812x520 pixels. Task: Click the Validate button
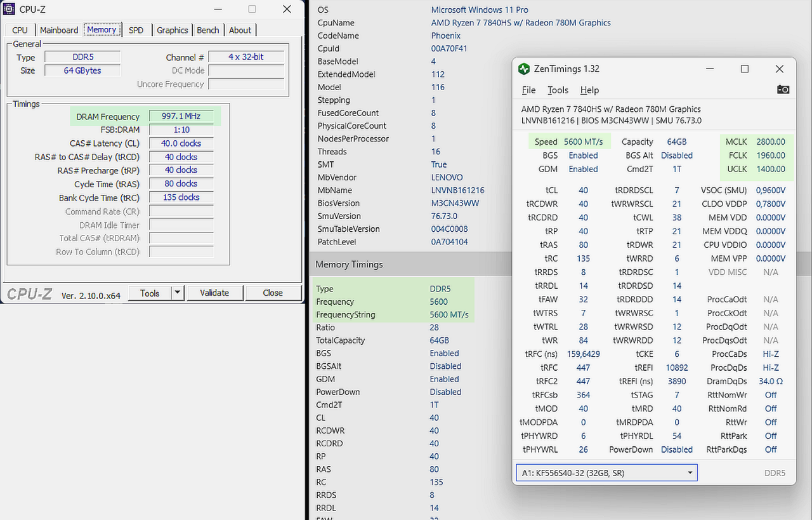[214, 293]
